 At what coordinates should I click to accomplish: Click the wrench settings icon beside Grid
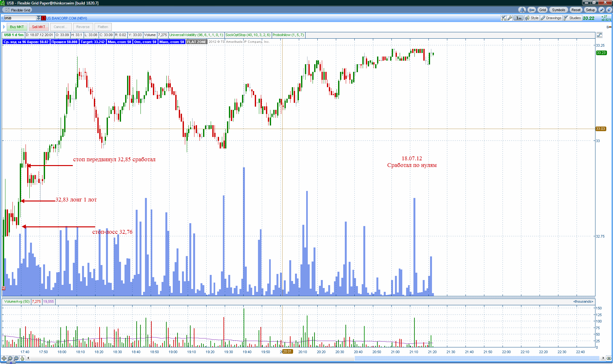(x=532, y=10)
